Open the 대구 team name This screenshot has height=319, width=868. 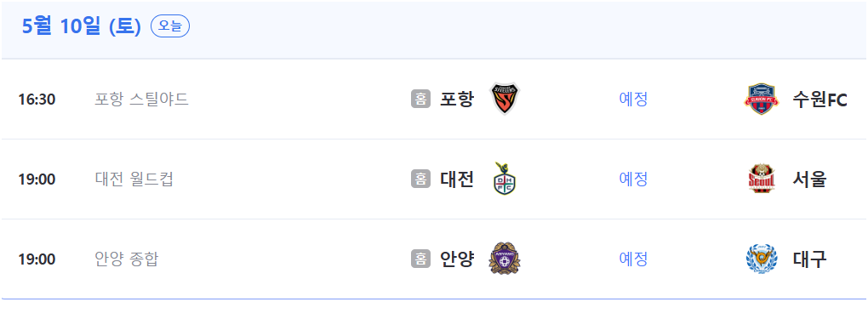pyautogui.click(x=809, y=259)
